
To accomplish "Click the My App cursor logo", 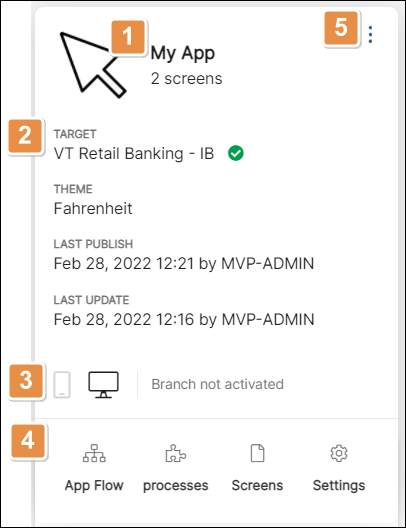I will [93, 65].
